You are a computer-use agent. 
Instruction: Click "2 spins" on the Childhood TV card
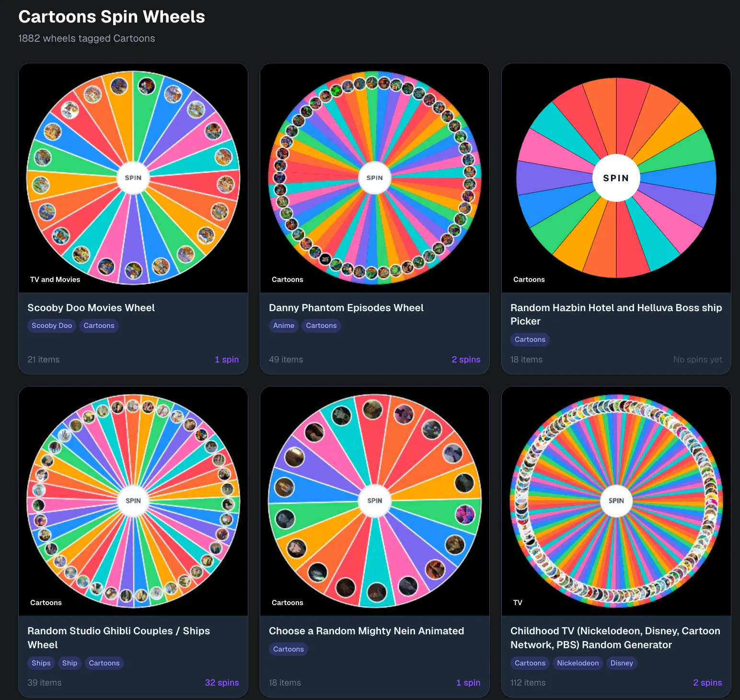707,683
